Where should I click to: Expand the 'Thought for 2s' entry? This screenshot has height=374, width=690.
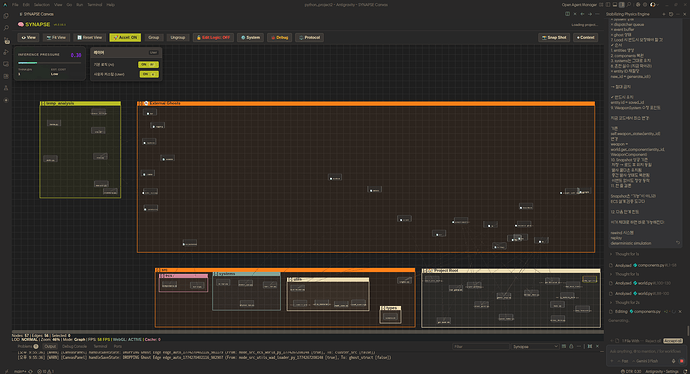(627, 303)
